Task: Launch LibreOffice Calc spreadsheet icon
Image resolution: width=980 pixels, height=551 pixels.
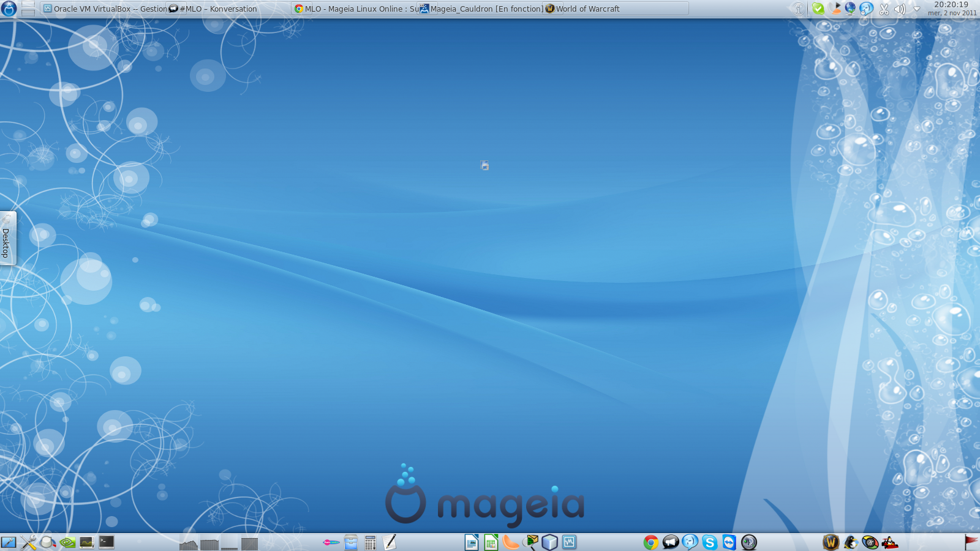Action: (491, 542)
